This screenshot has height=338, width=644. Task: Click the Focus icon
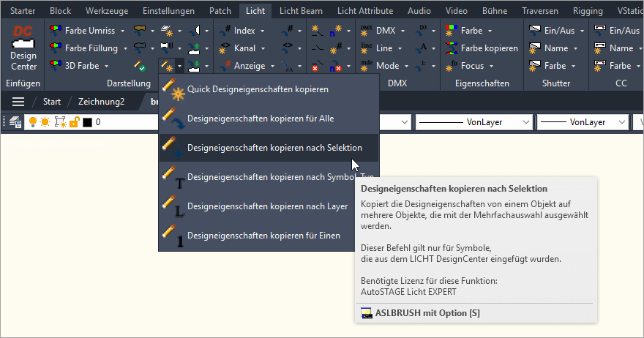(x=452, y=66)
